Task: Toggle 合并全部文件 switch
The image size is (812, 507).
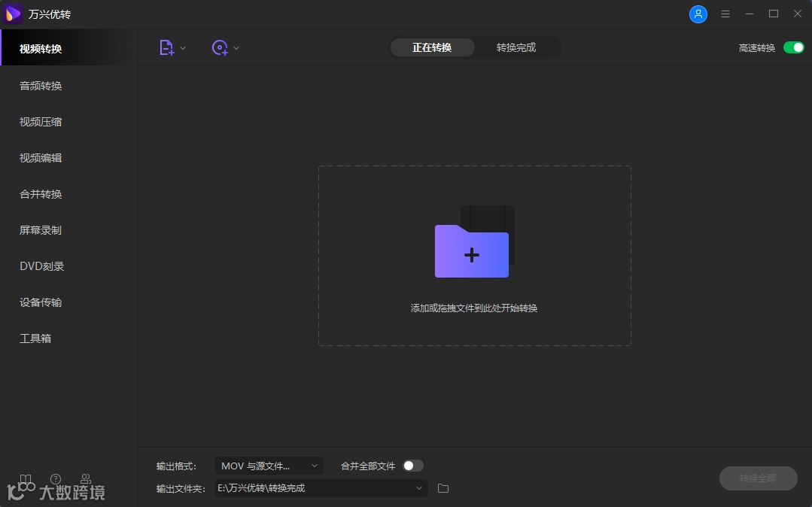Action: tap(412, 466)
